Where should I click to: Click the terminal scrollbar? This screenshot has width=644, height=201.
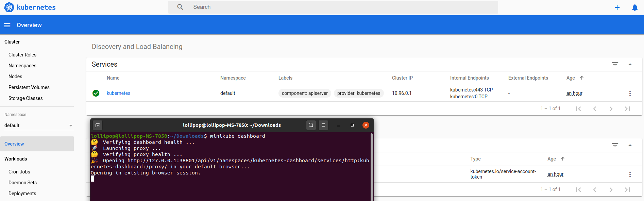(x=372, y=166)
